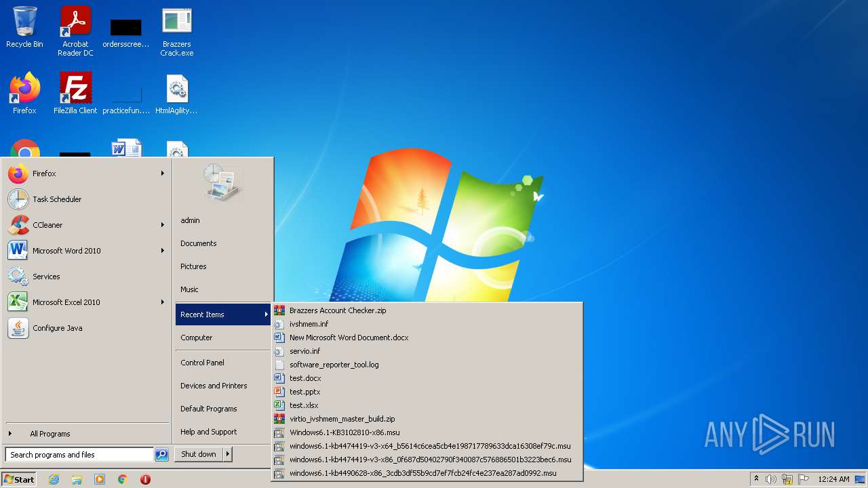Click the red Opera-like taskbar icon
The image size is (868, 488).
[145, 479]
